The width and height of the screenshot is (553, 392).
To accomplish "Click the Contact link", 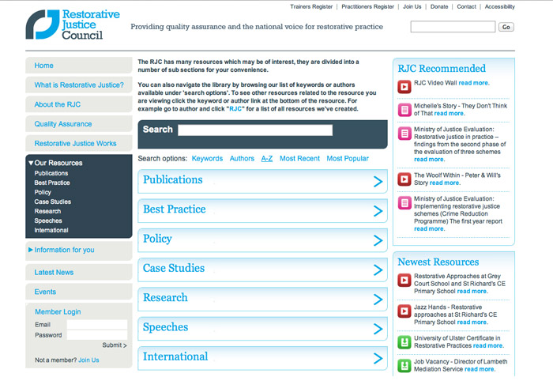I will click(x=466, y=6).
